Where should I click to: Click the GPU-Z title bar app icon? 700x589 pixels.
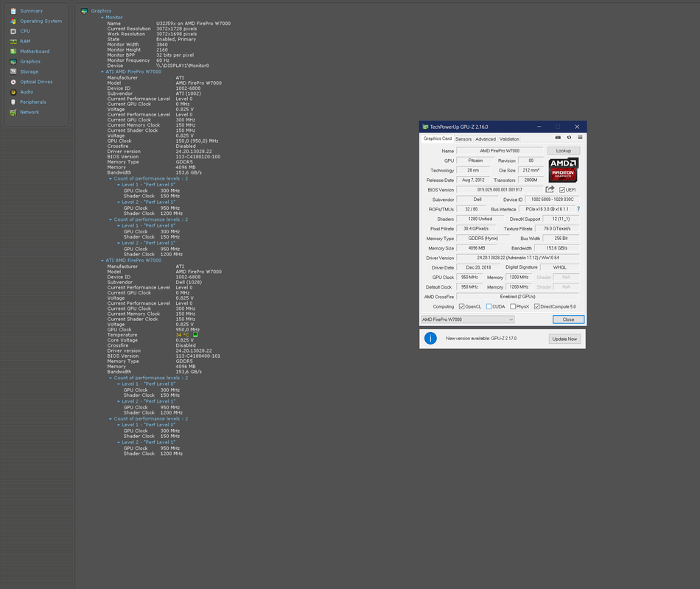425,127
